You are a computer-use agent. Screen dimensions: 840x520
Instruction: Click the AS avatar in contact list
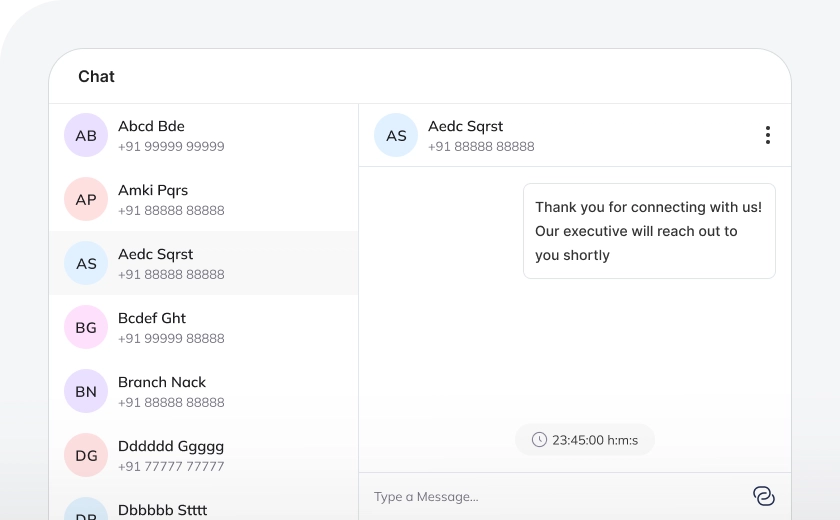point(86,263)
